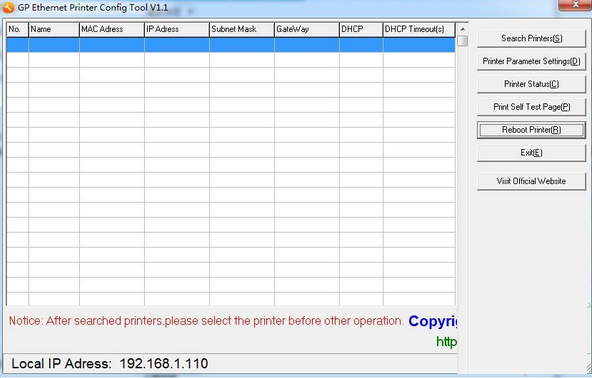Exit the tool via Exit(E)
Viewport: 592px width, 378px height.
coord(531,153)
